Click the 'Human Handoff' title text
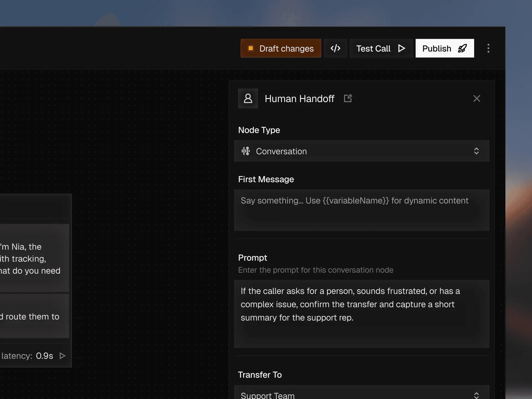 point(300,99)
